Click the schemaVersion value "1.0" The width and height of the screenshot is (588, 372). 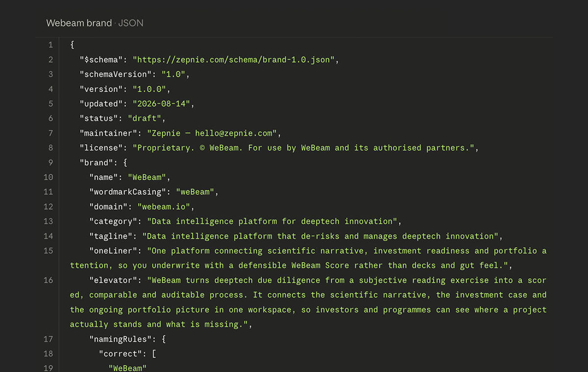pos(173,74)
